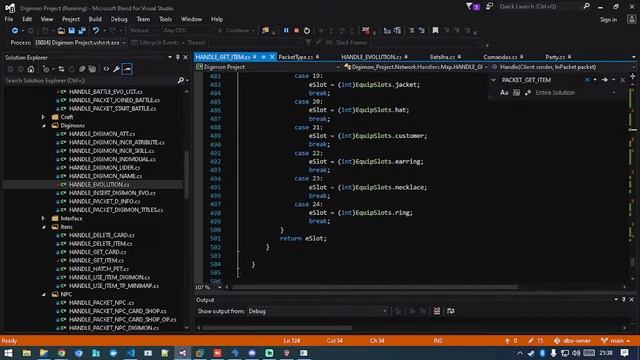The width and height of the screenshot is (640, 360).
Task: Click pending changes pencil 15 in status bar
Action: (535, 341)
